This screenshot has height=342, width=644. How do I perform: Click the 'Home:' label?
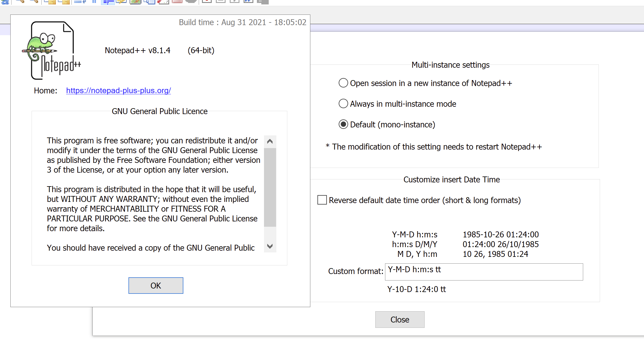click(x=45, y=90)
